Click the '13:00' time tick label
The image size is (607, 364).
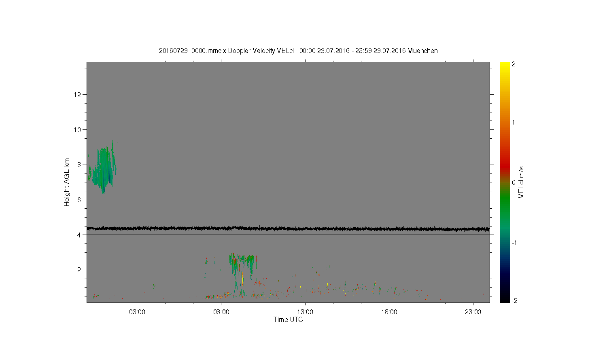(x=305, y=312)
